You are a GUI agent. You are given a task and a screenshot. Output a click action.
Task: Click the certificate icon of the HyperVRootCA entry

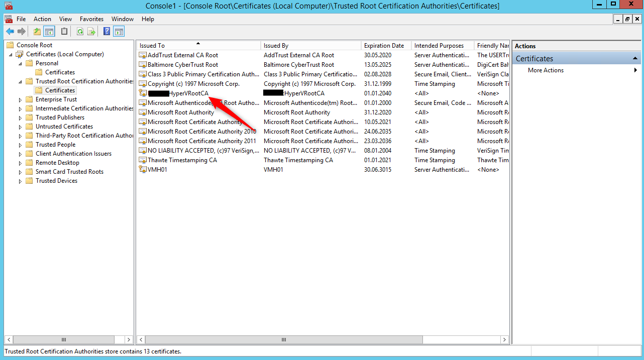pyautogui.click(x=143, y=93)
